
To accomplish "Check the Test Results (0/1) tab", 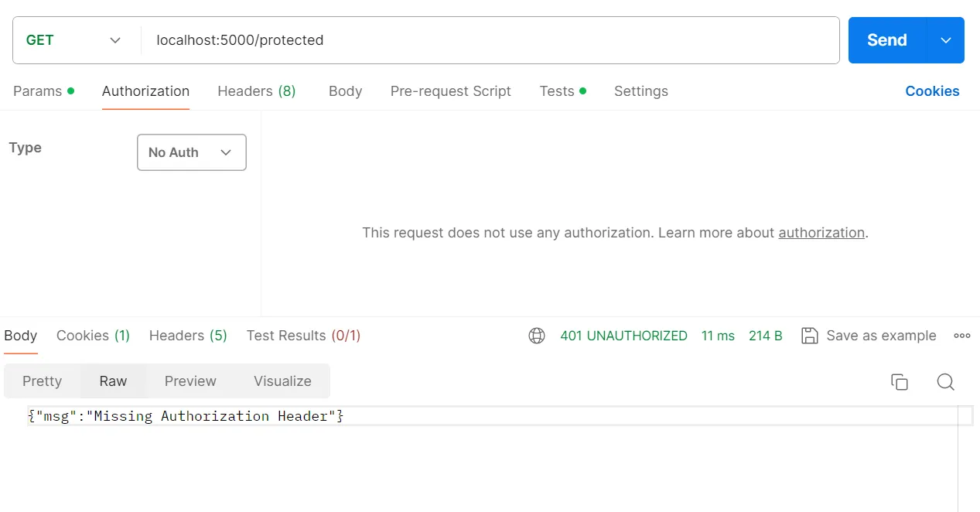I will [302, 336].
